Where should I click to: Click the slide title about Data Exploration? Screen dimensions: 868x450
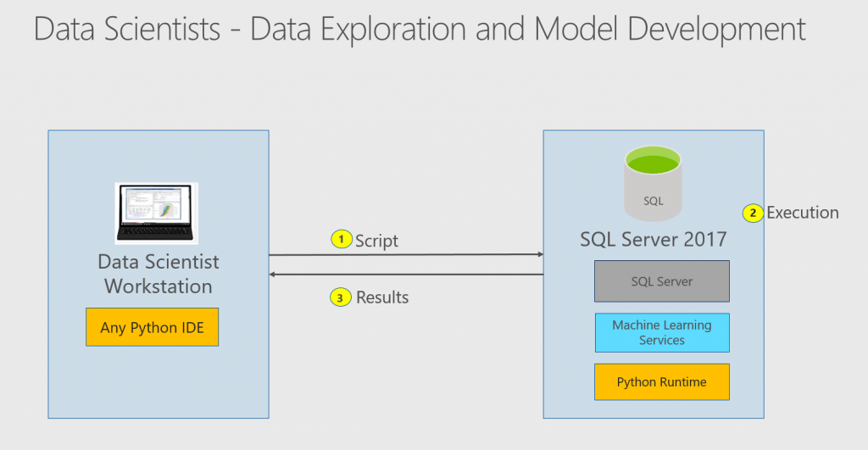(420, 30)
